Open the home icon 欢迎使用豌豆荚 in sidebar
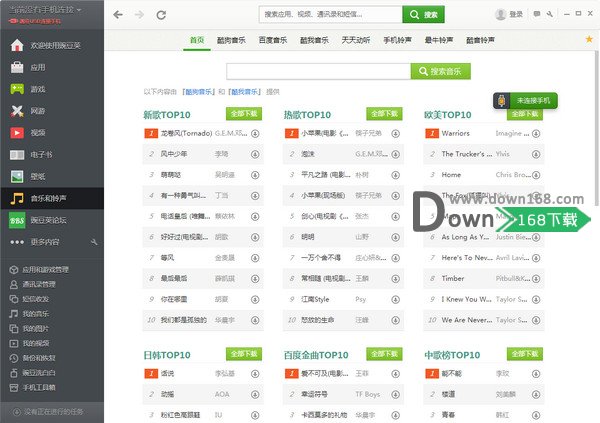 (17, 46)
